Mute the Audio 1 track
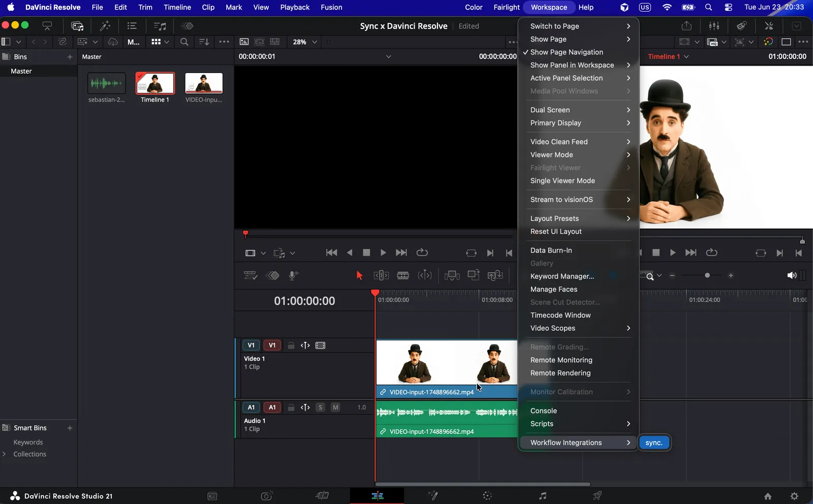This screenshot has width=813, height=504. [x=335, y=407]
